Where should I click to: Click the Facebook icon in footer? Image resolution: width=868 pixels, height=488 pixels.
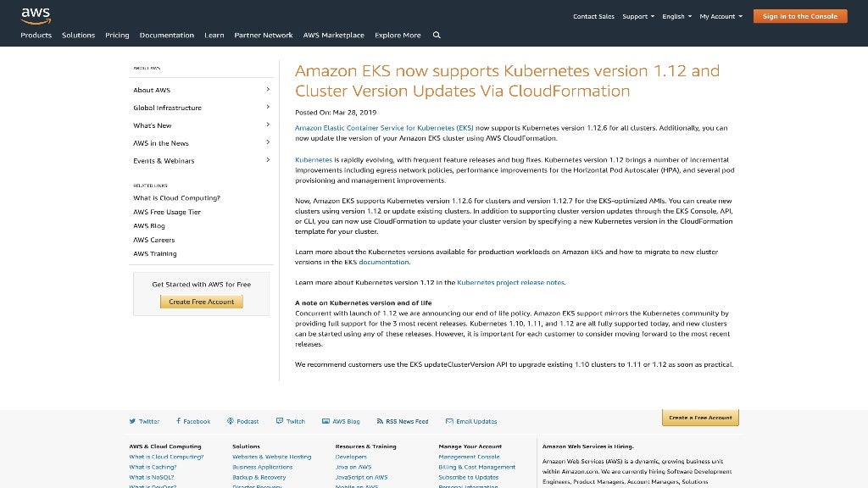[178, 421]
